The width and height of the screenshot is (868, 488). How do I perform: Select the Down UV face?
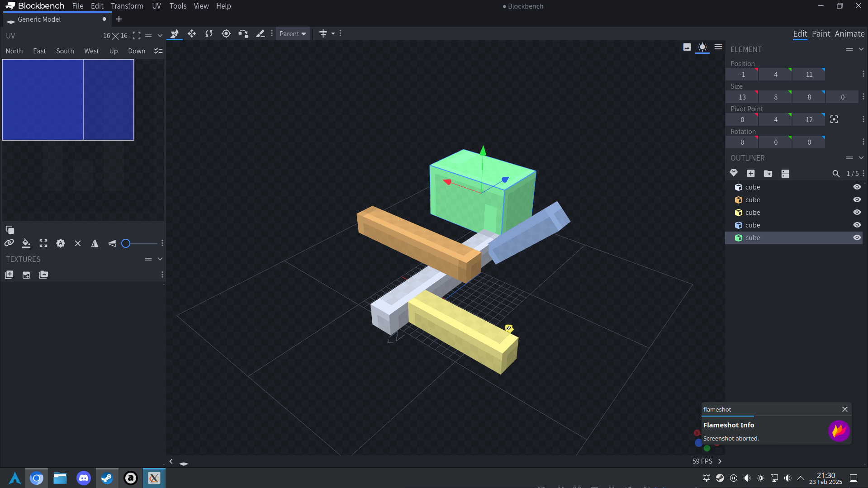pos(137,51)
